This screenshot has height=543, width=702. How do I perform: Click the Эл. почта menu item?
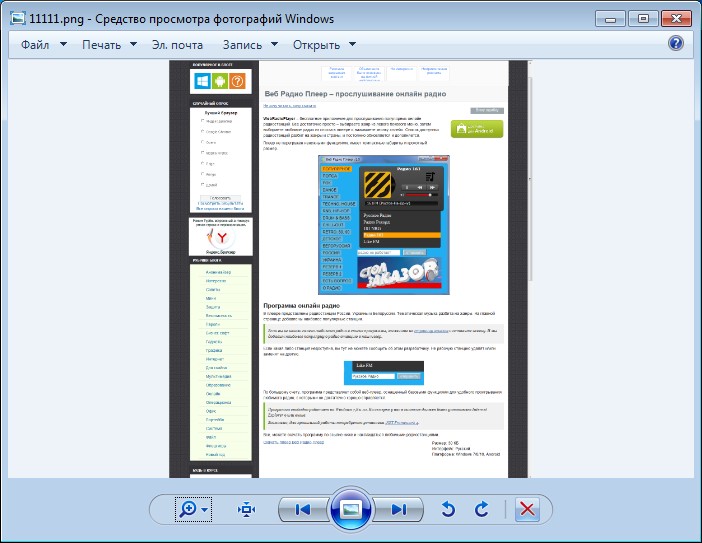pyautogui.click(x=177, y=45)
